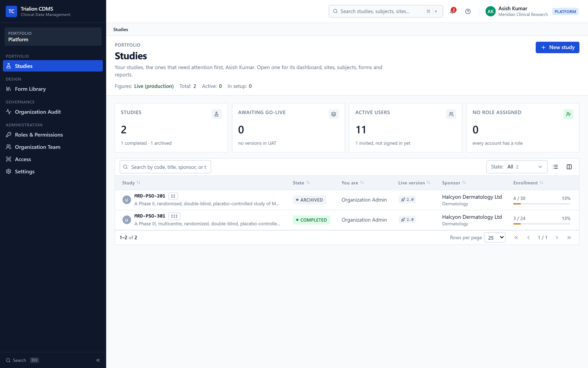Focus the top Search studies, subjects, sites field
This screenshot has height=368, width=588.
click(x=386, y=11)
